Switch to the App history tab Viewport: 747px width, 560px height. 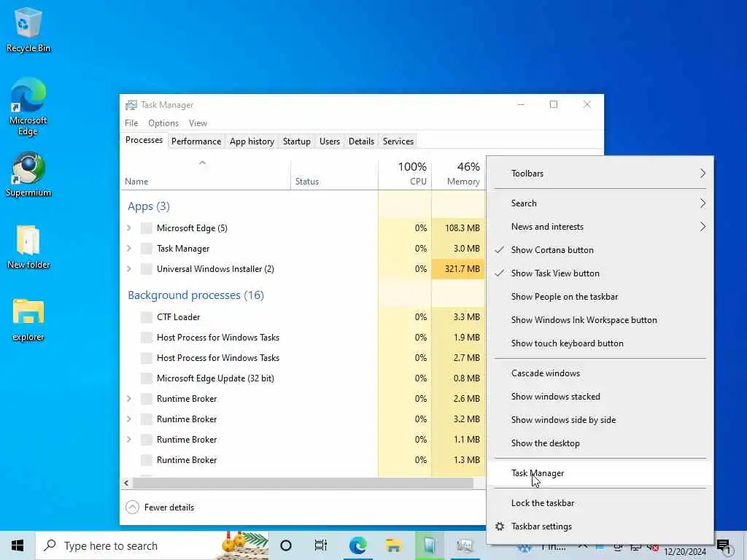click(x=252, y=141)
